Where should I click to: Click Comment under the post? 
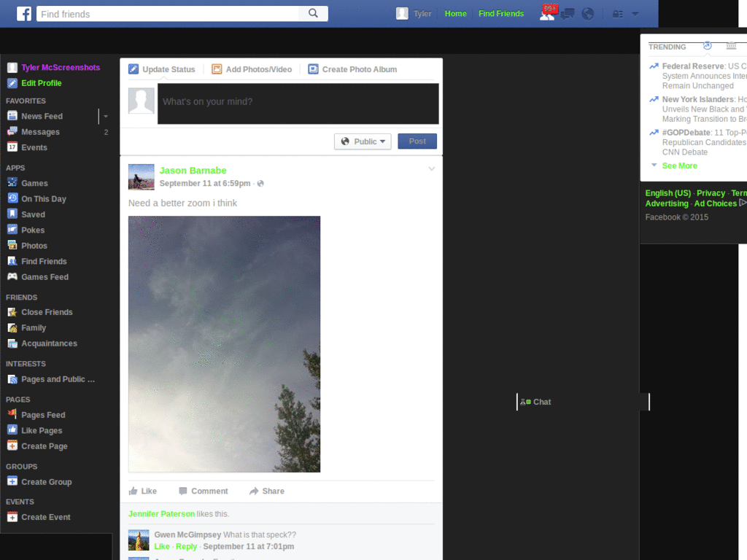(x=204, y=491)
